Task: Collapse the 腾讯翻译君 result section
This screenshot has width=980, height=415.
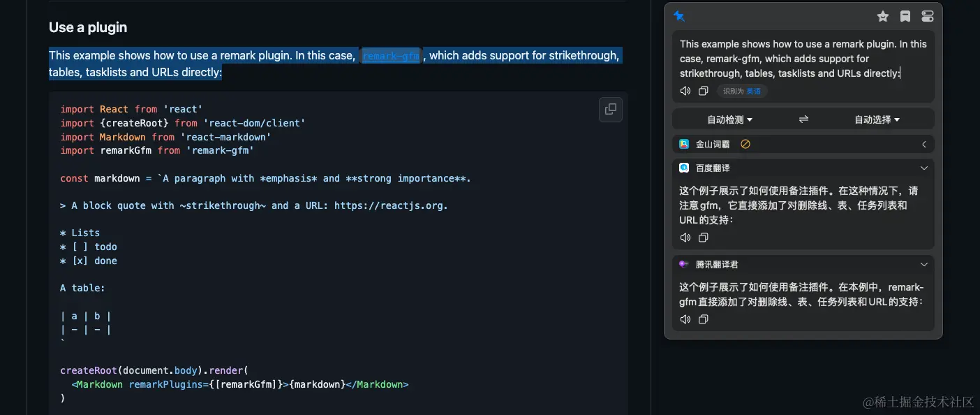Action: pyautogui.click(x=923, y=264)
